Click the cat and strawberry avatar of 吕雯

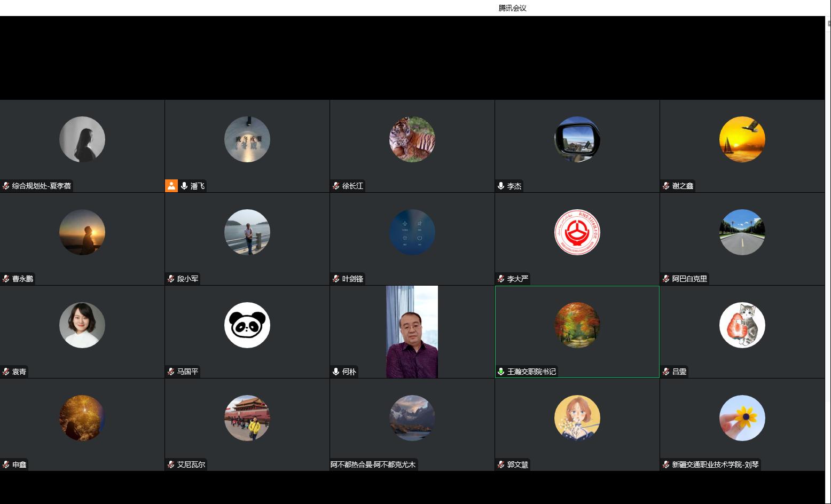742,325
